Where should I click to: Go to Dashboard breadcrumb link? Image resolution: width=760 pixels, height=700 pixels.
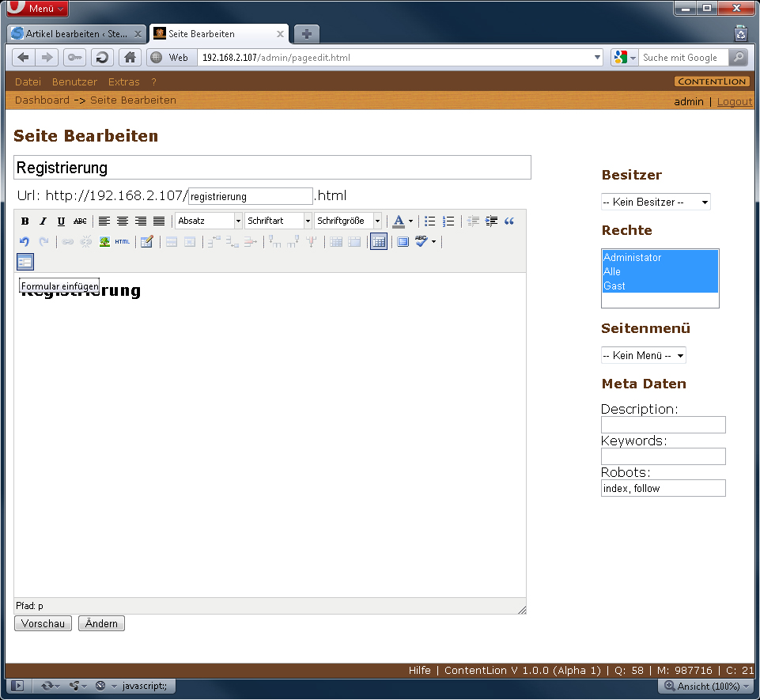[x=42, y=100]
